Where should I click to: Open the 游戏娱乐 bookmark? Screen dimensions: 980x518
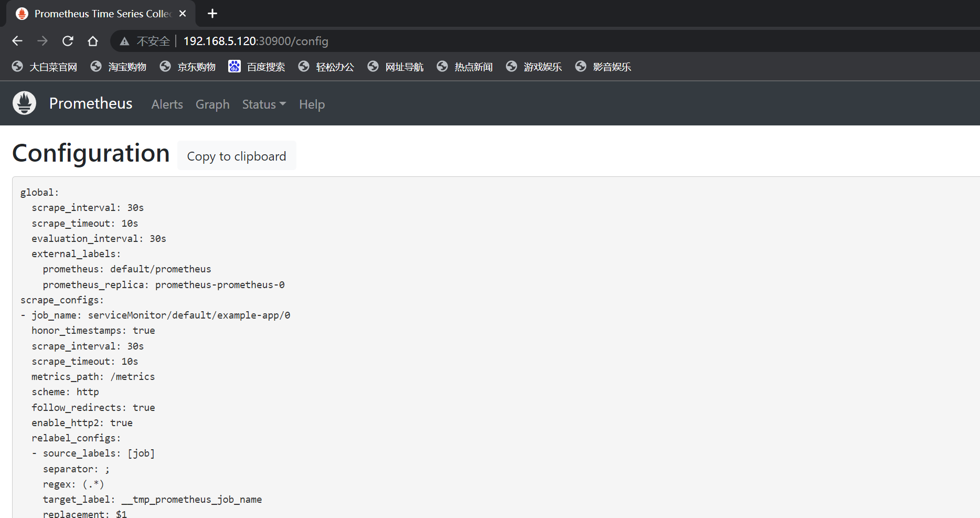pyautogui.click(x=534, y=67)
